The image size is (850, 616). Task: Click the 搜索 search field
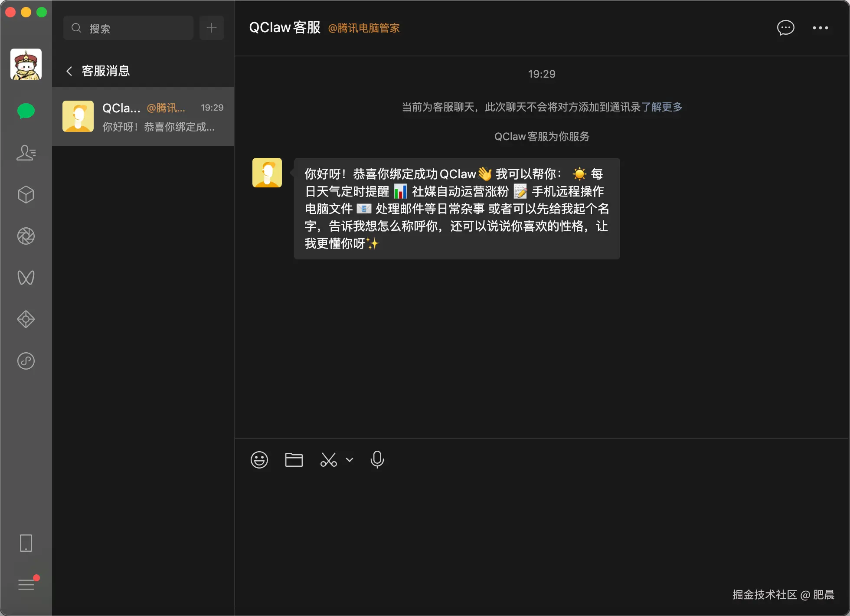click(x=128, y=28)
